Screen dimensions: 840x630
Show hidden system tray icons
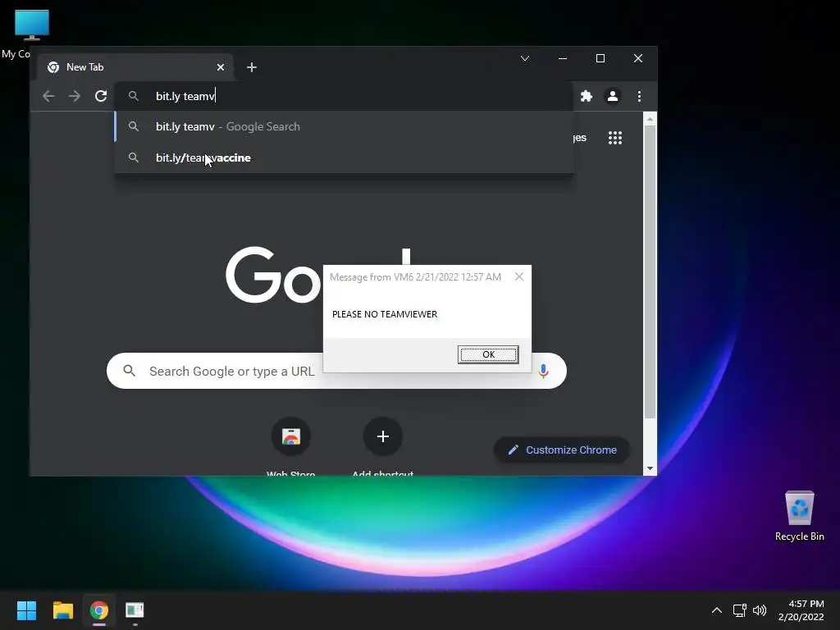click(x=717, y=610)
